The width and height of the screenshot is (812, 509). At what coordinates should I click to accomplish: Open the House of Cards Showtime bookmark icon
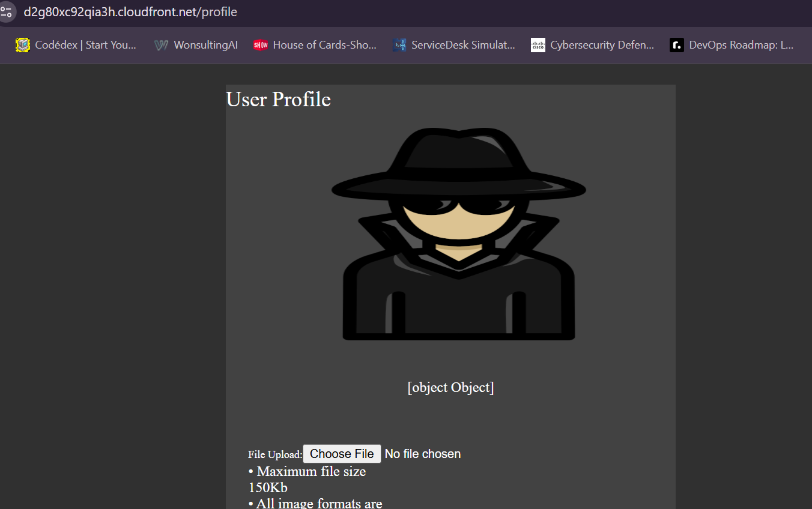coord(260,45)
